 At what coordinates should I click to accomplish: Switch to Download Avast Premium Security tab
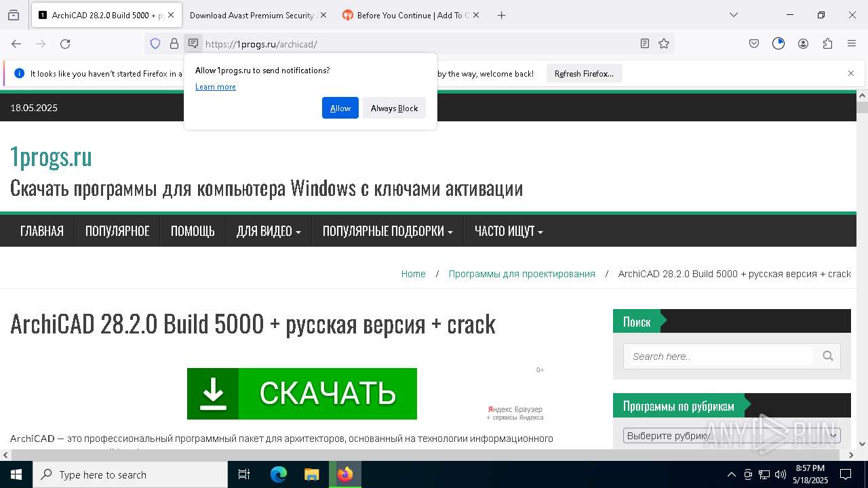tap(252, 15)
